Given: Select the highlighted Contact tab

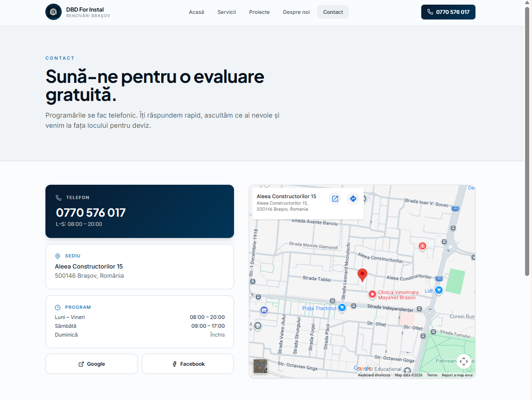Looking at the screenshot, I should pyautogui.click(x=333, y=12).
